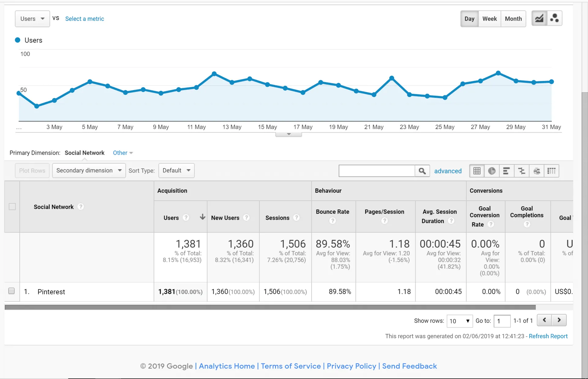
Task: Open help icon next to Sessions
Action: pos(296,218)
